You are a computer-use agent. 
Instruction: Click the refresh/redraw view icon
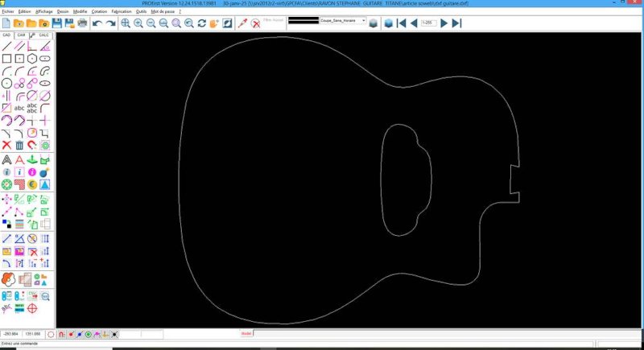[x=202, y=23]
